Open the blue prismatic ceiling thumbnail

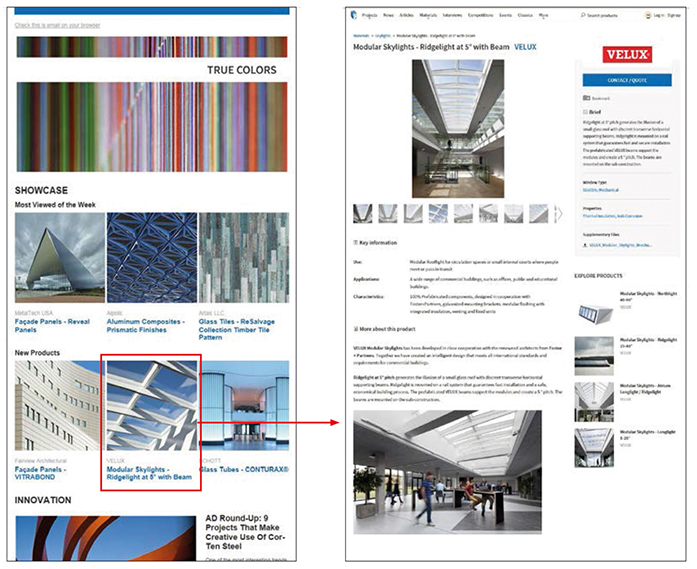pos(152,257)
